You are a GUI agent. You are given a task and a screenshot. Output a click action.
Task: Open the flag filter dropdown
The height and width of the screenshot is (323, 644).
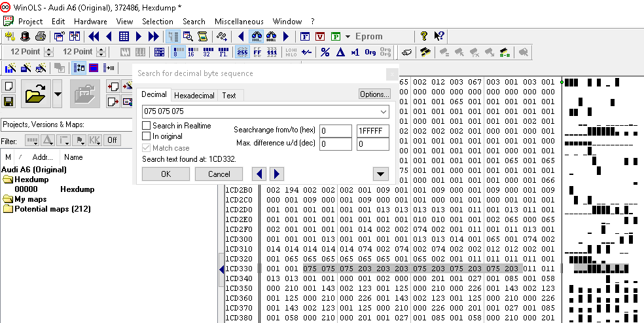(79, 141)
